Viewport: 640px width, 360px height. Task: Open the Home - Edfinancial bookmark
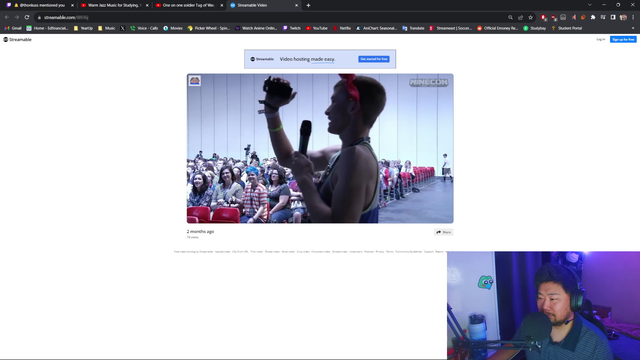[47, 28]
